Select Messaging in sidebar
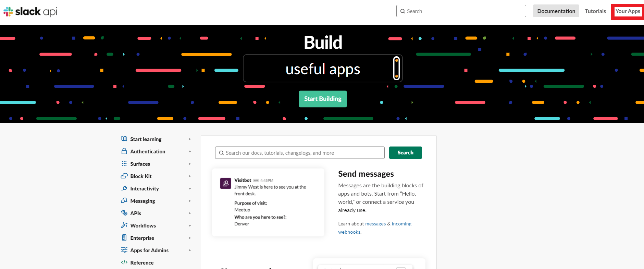644x269 pixels. coord(143,201)
